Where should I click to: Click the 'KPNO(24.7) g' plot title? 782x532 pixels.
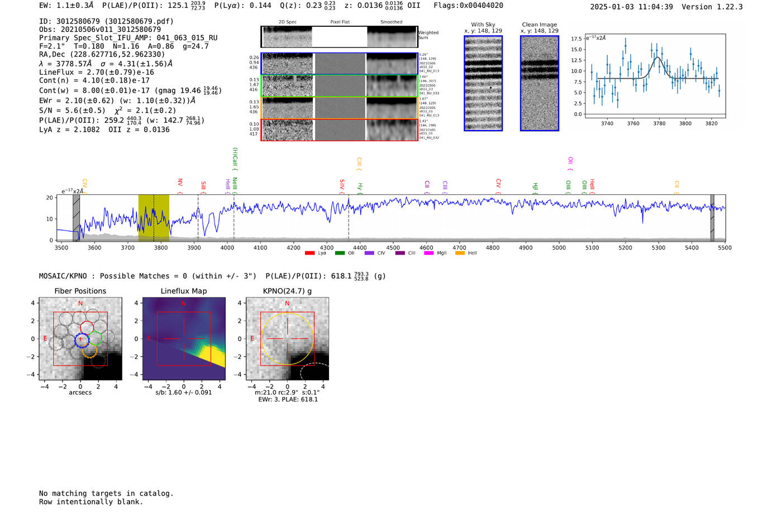(x=288, y=291)
